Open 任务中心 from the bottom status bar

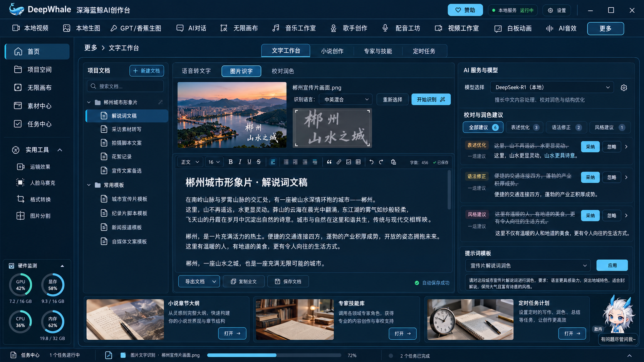coord(25,355)
